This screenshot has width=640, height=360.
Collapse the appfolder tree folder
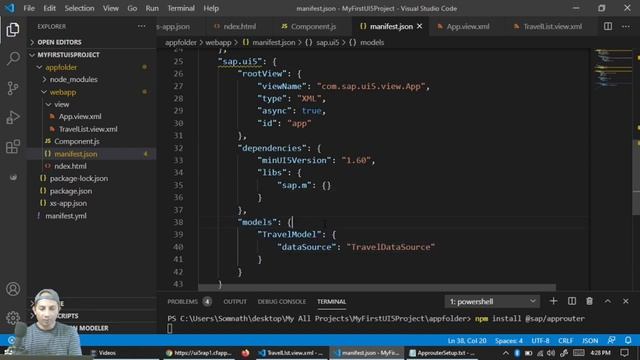(92, 67)
